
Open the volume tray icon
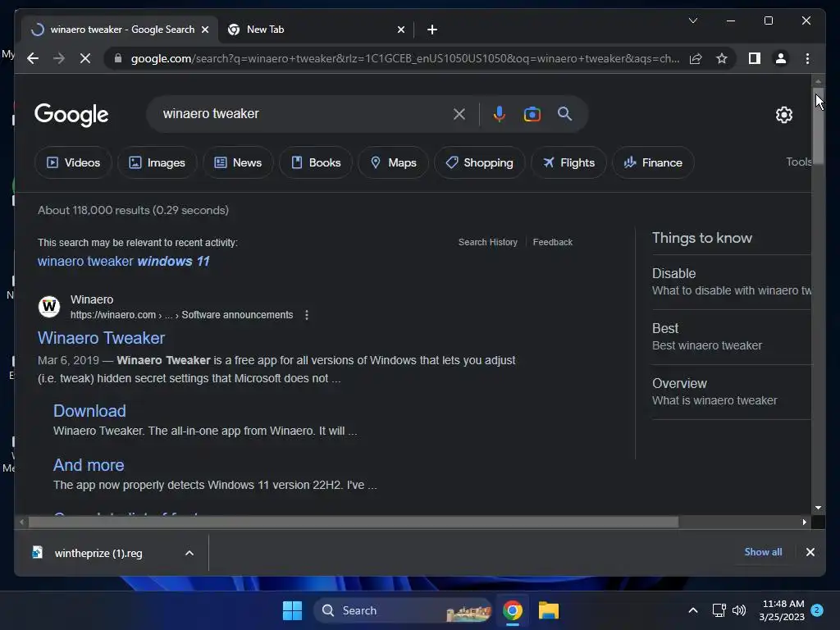(739, 610)
